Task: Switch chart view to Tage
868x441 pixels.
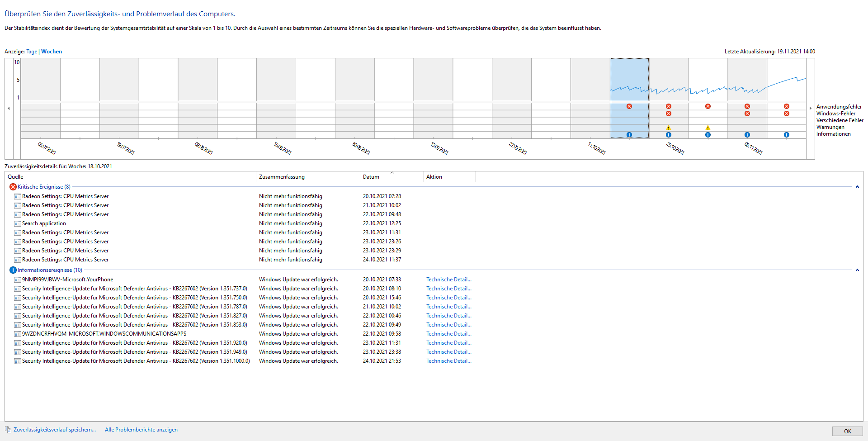Action: pos(32,52)
